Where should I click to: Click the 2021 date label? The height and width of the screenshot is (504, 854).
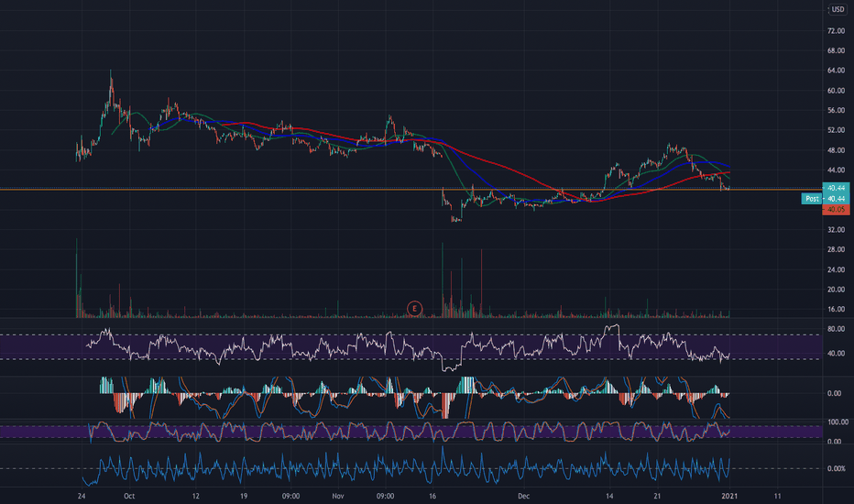[x=728, y=496]
